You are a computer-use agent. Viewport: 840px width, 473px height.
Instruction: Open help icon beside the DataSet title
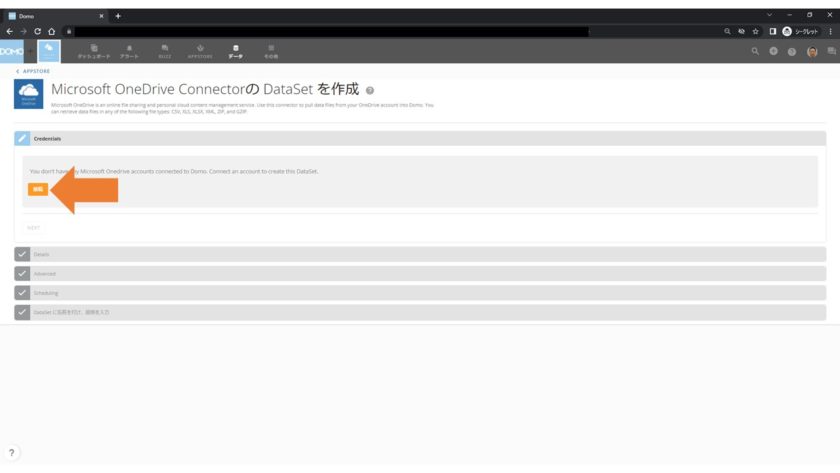click(x=370, y=91)
